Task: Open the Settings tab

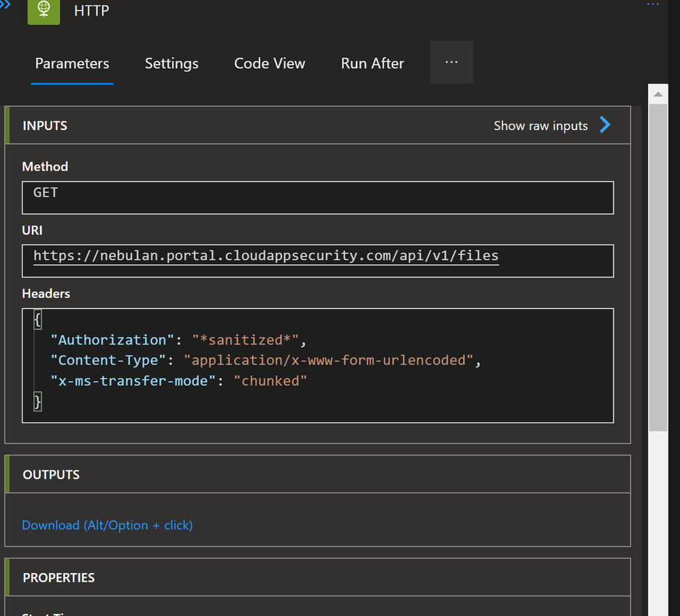Action: (172, 63)
